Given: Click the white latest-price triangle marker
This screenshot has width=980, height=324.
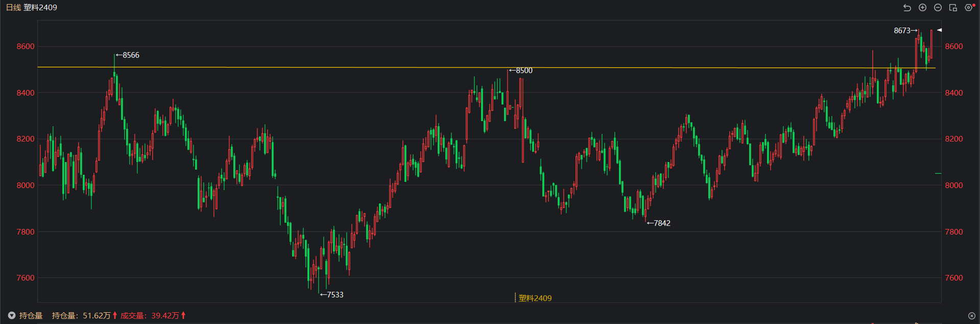Looking at the screenshot, I should pyautogui.click(x=939, y=30).
